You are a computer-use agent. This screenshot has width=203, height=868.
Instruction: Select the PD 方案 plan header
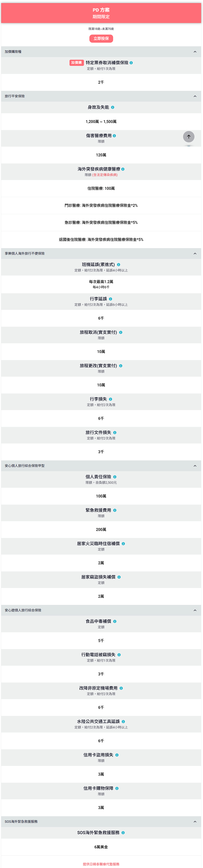[x=101, y=13]
